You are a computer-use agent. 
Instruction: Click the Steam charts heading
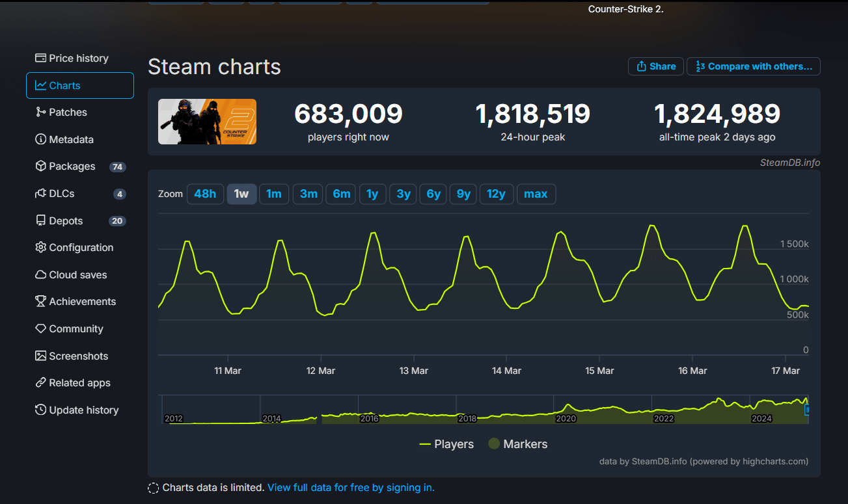coord(214,66)
